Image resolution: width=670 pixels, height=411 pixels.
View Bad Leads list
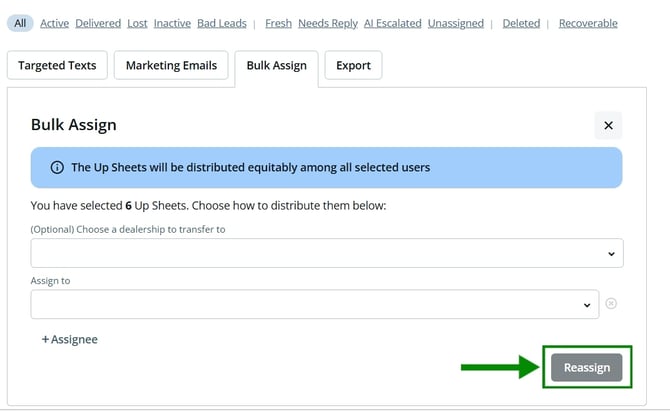(x=222, y=23)
